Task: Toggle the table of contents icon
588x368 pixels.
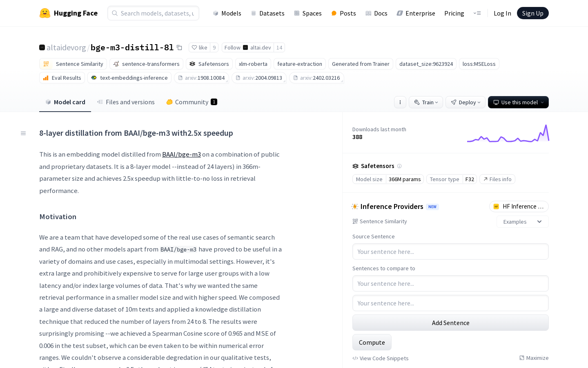Action: click(23, 133)
